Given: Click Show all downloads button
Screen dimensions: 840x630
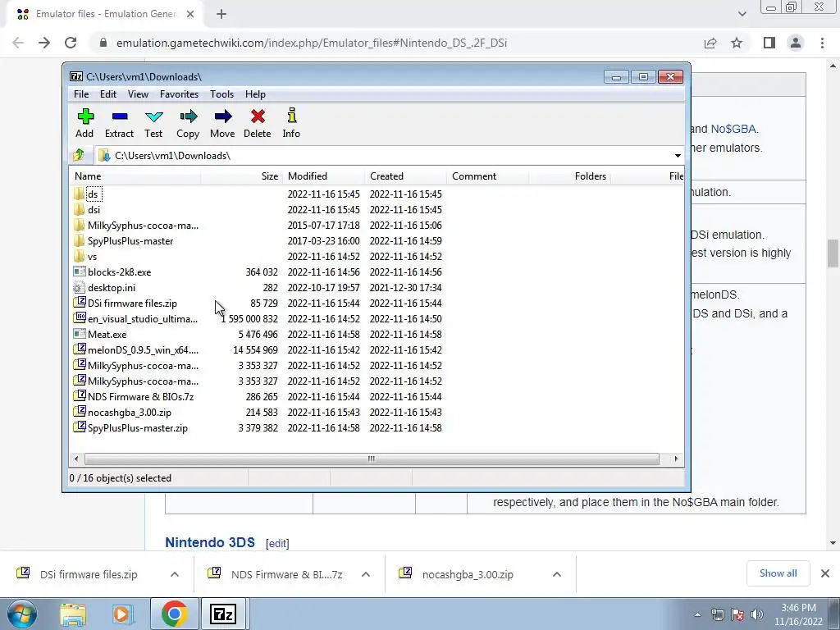Looking at the screenshot, I should click(778, 573).
